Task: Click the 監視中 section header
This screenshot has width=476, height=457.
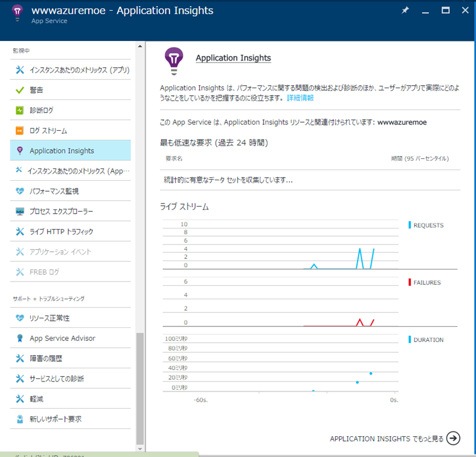Action: 21,51
